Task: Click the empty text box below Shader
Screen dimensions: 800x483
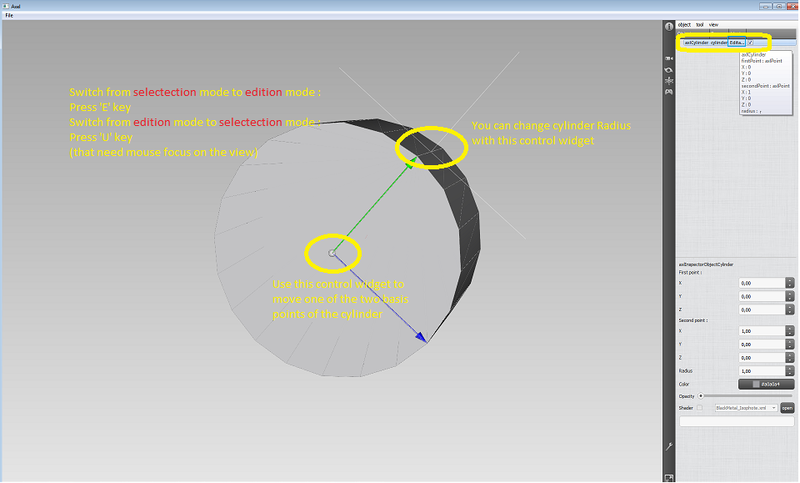Action: pyautogui.click(x=736, y=421)
